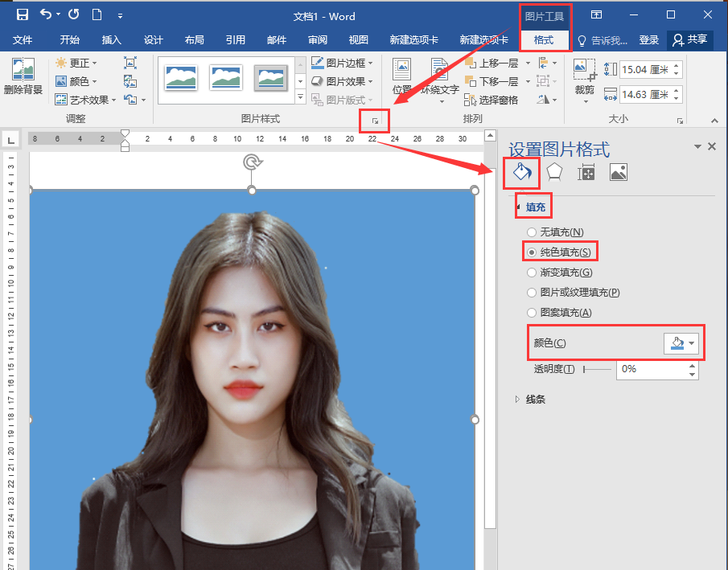This screenshot has width=728, height=570.
Task: Click the Compress Pictures icon
Action: 130,63
